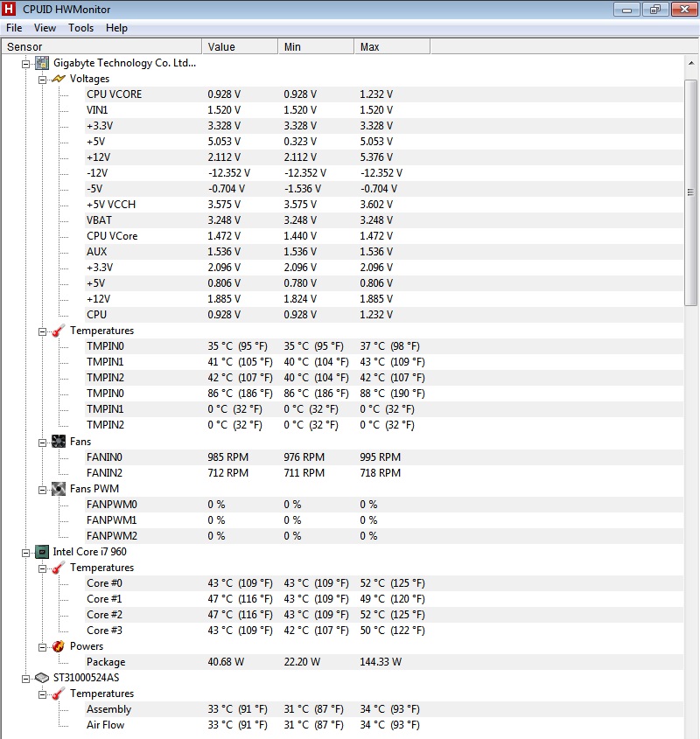Collapse the Intel Core i7 960 node
This screenshot has height=739, width=700.
(26, 553)
